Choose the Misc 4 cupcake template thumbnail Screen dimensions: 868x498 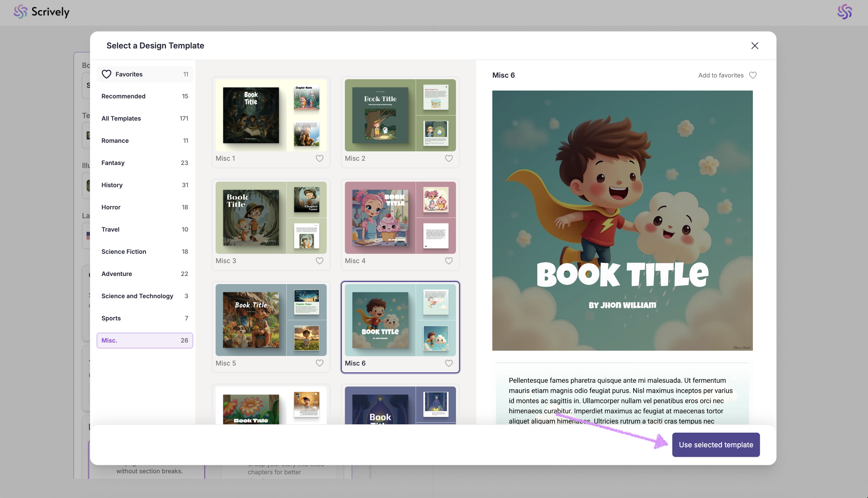click(400, 217)
